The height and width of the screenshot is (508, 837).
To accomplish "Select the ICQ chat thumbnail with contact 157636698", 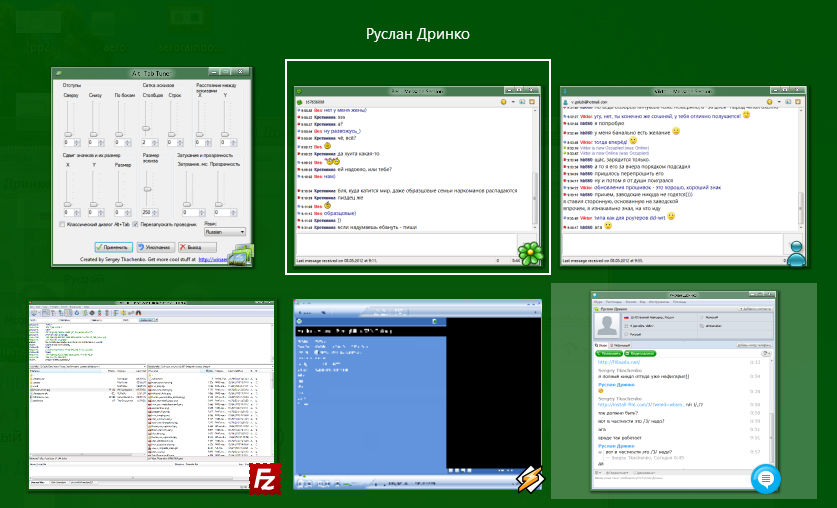I will tap(417, 176).
